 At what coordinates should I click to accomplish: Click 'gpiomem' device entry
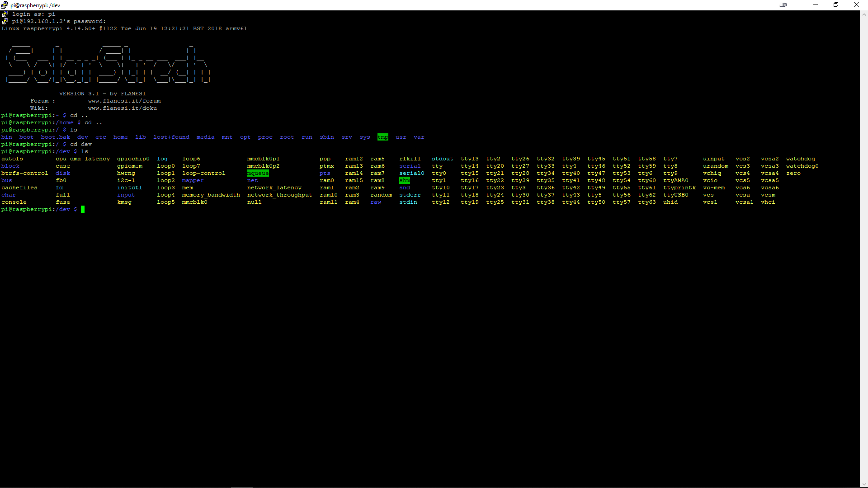point(130,166)
